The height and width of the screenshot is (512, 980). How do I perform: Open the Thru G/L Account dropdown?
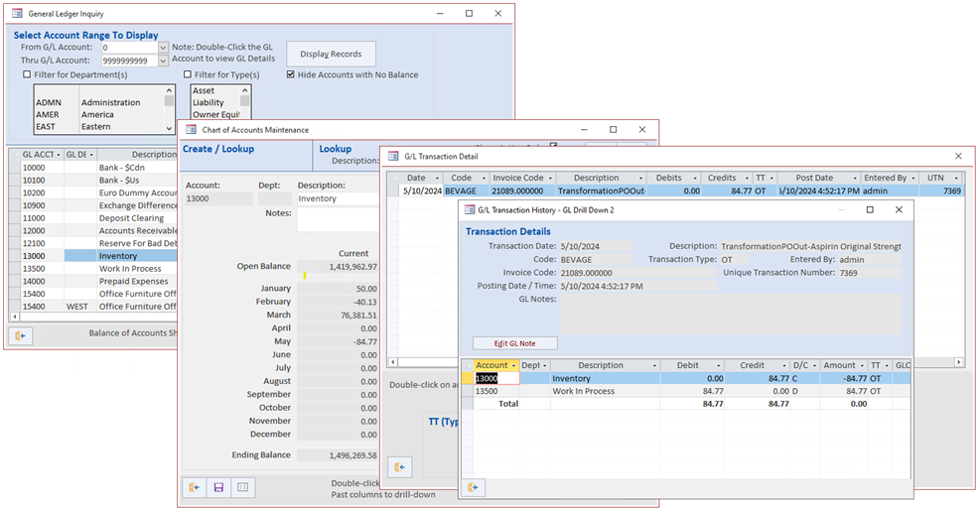163,61
